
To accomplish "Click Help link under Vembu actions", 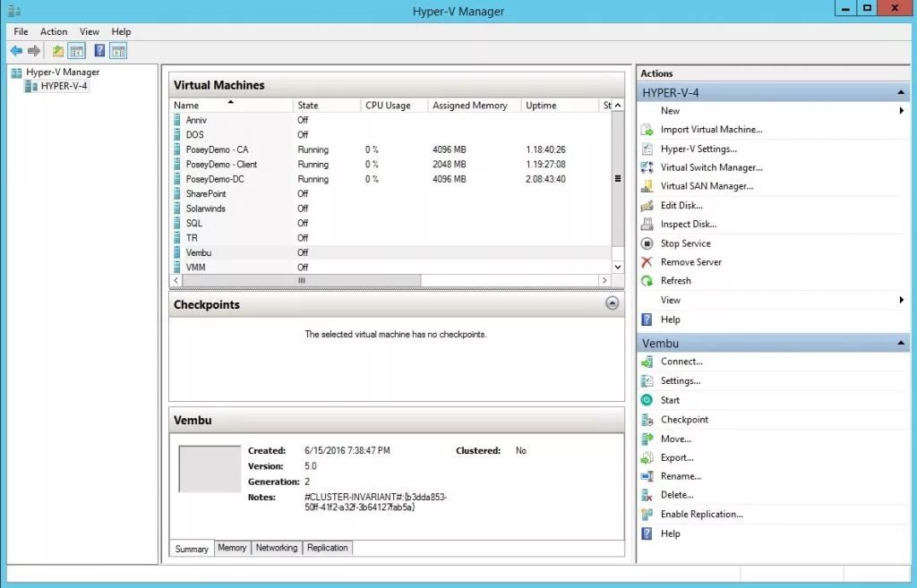I will (670, 533).
